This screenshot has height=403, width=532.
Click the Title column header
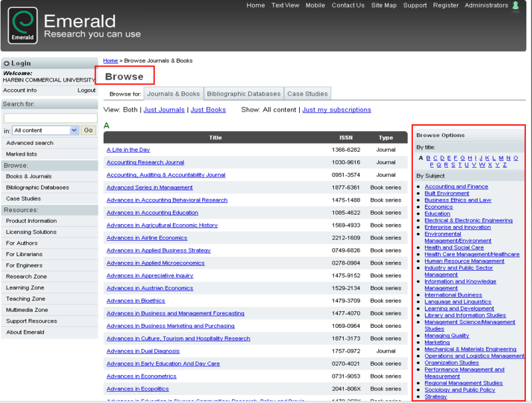click(215, 138)
